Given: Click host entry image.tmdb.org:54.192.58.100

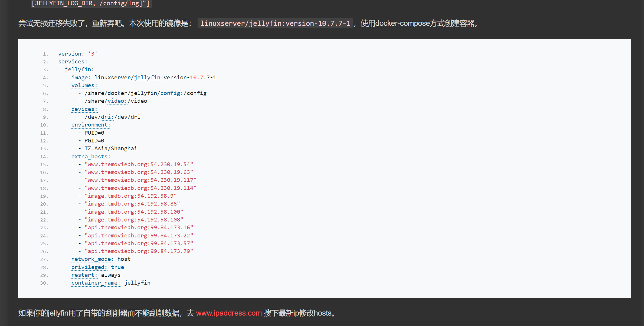Looking at the screenshot, I should (134, 212).
